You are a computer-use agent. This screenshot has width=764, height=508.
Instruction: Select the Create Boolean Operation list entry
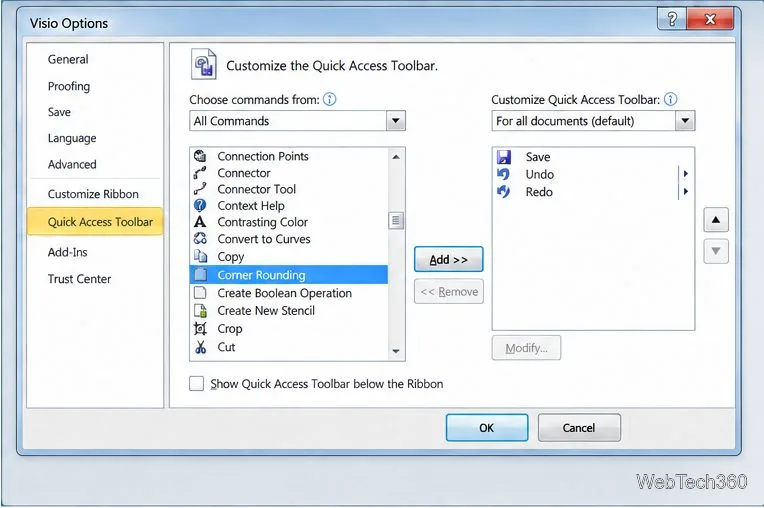coord(288,293)
